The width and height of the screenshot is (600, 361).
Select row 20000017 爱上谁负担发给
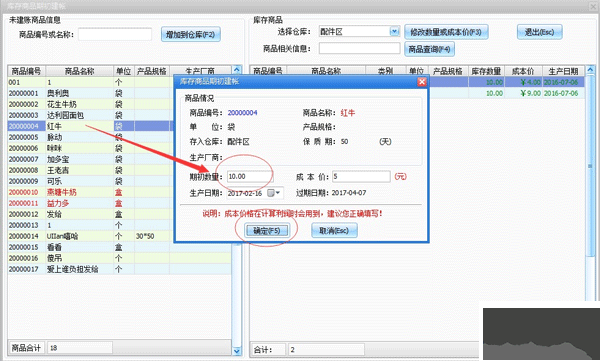(x=119, y=269)
